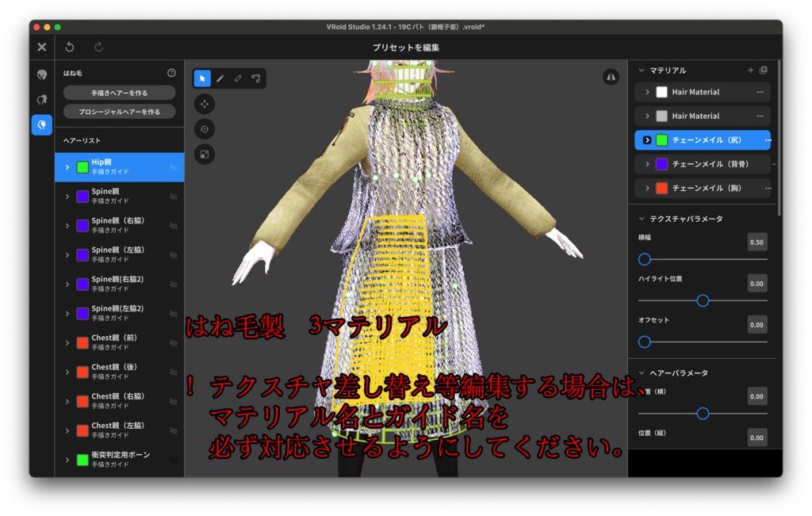Switch to the hairstyle sidebar tab

coord(41,99)
